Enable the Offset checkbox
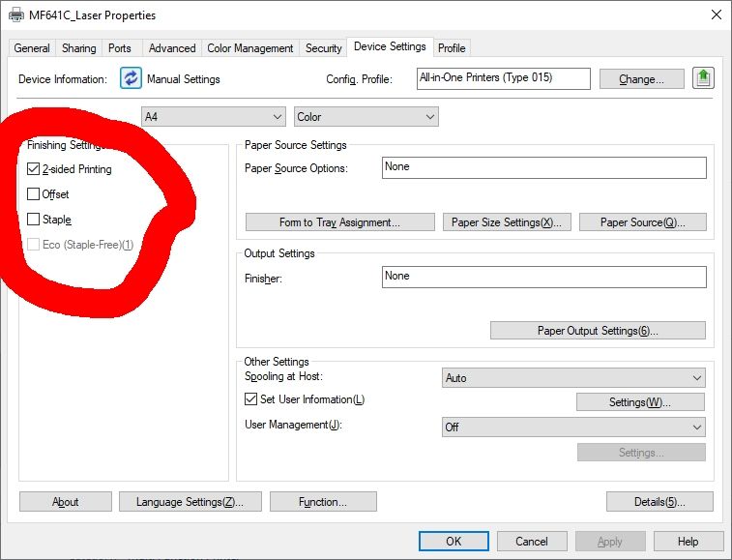 click(34, 194)
